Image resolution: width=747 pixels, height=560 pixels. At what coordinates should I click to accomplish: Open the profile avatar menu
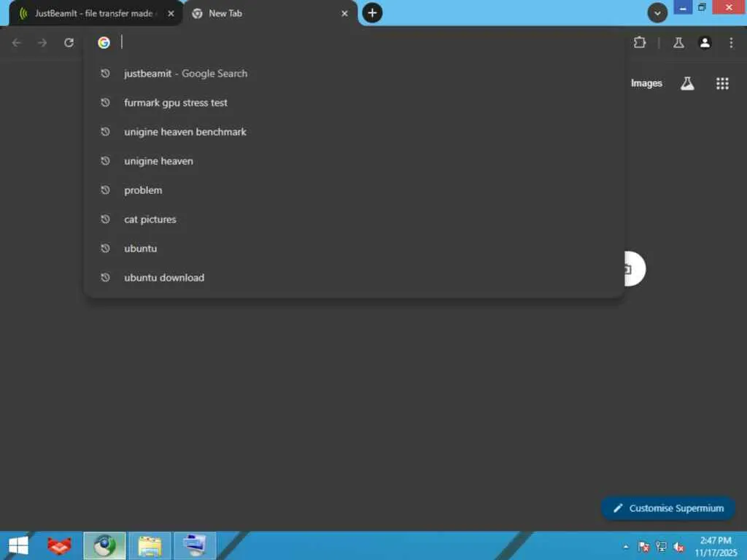[705, 43]
